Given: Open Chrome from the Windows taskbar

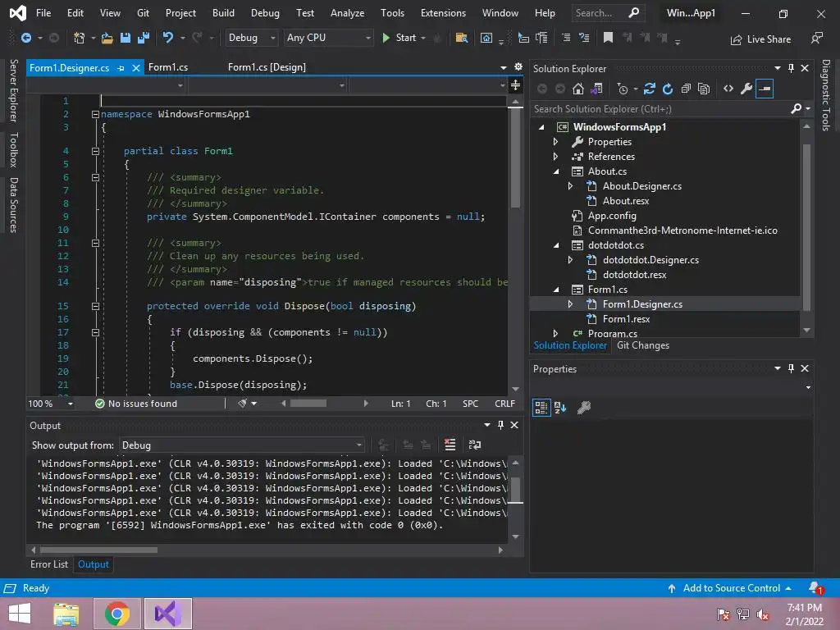Looking at the screenshot, I should coord(117,614).
